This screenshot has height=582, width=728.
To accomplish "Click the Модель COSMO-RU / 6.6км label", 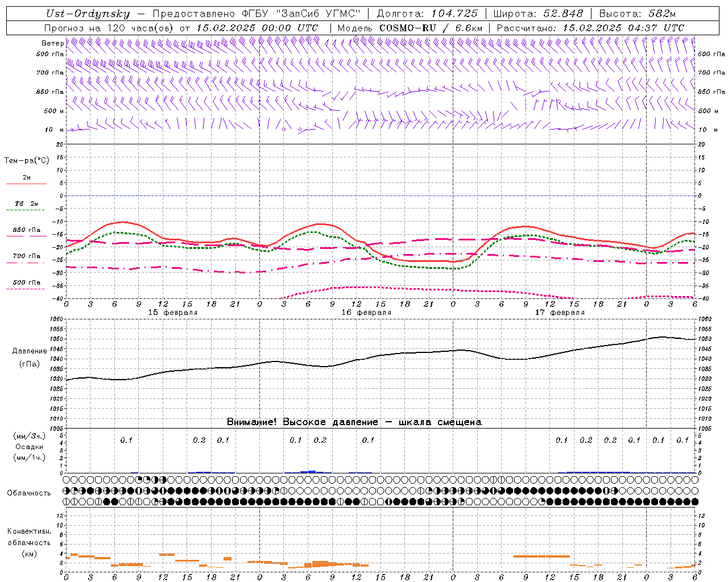I will (x=410, y=28).
